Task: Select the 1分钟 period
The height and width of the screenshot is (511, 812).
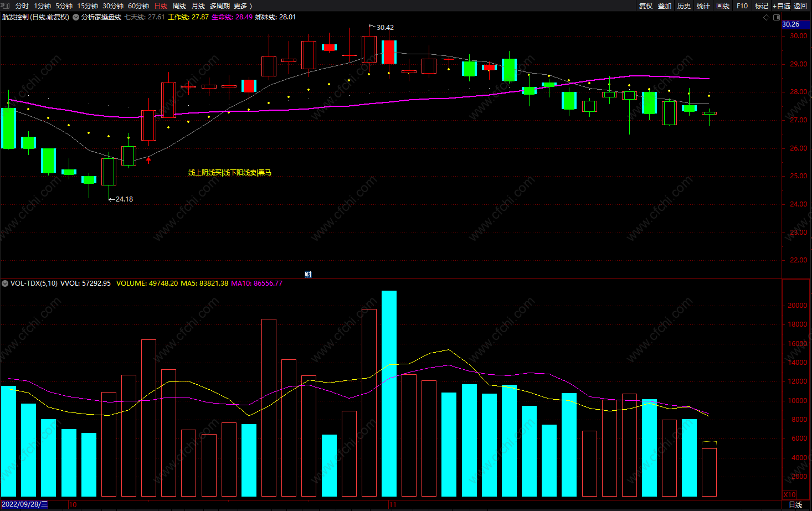Action: (42, 6)
